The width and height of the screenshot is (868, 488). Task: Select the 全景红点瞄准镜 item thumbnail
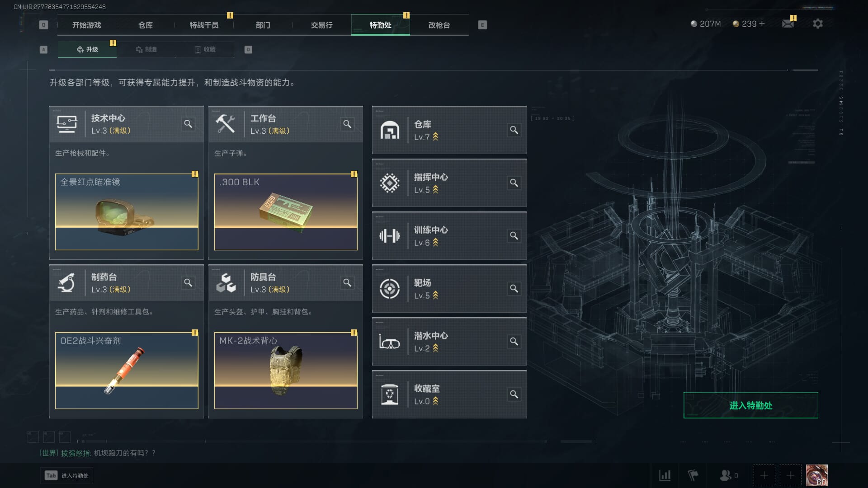[x=127, y=212]
